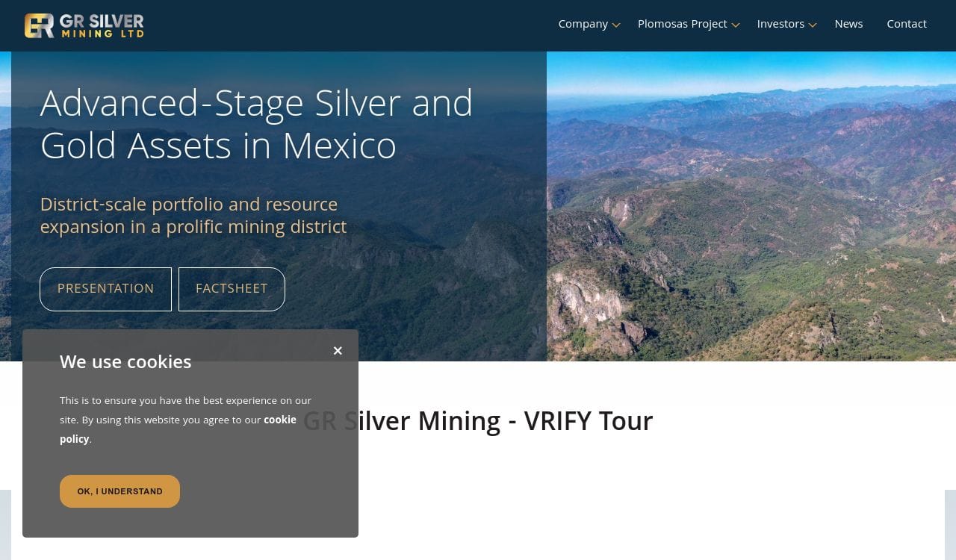Click the PRESENTATION button
Image resolution: width=956 pixels, height=560 pixels.
click(105, 289)
